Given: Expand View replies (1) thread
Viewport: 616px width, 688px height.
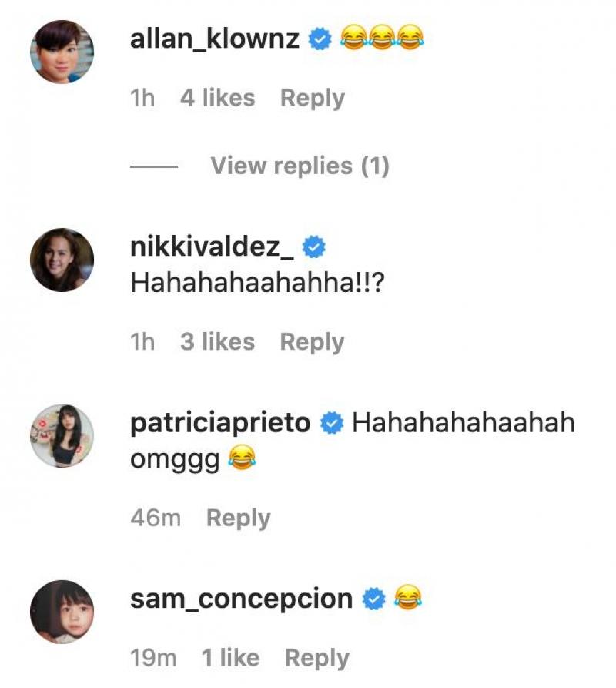Looking at the screenshot, I should click(x=300, y=166).
